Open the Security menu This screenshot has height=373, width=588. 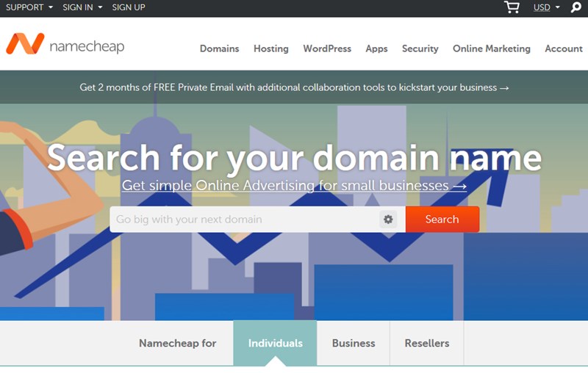click(x=420, y=48)
